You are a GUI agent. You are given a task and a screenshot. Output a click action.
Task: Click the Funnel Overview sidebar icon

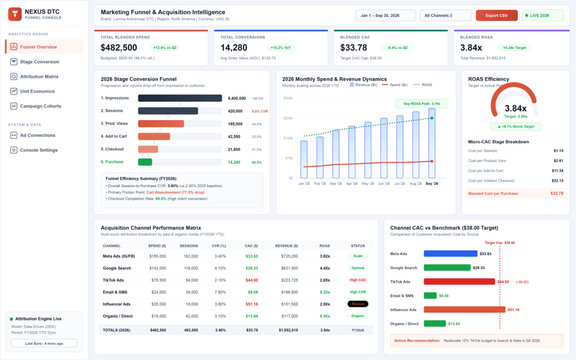click(14, 47)
